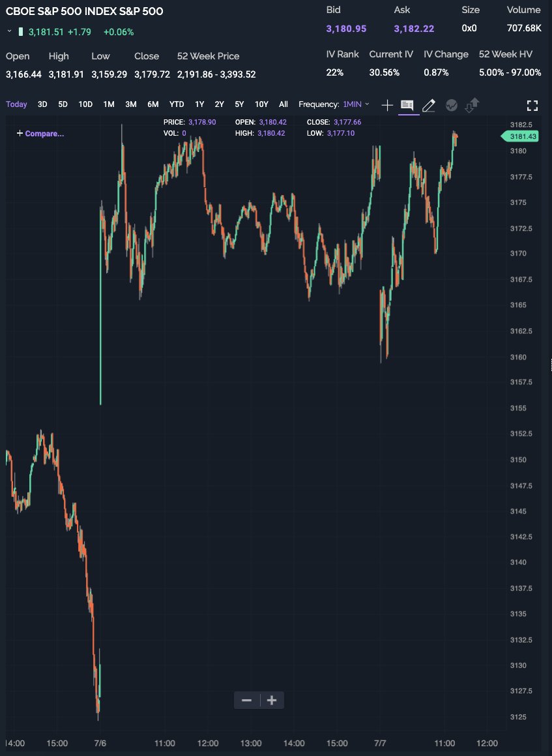Click the Bid price 3,180.95
552x756 pixels.
(x=346, y=29)
